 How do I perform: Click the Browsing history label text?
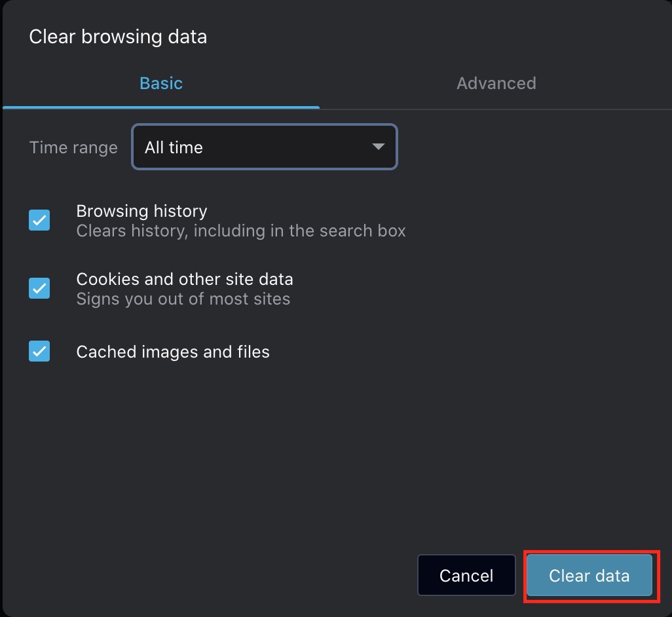tap(142, 211)
